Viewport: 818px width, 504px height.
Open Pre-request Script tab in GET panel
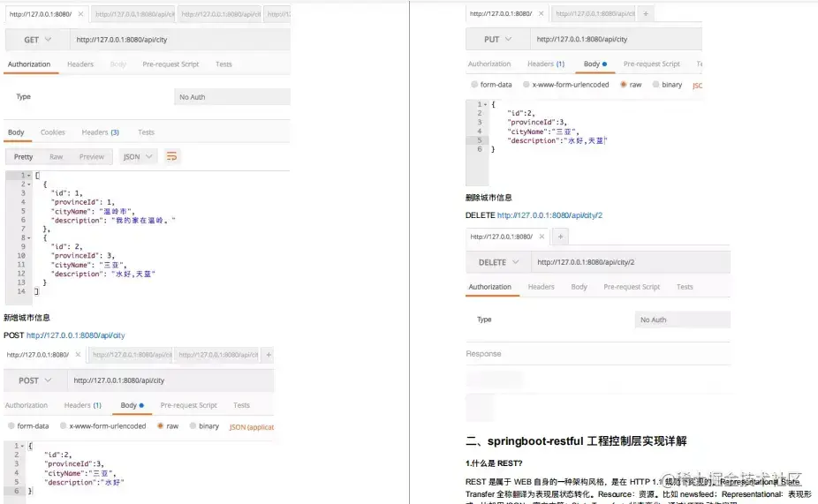170,64
